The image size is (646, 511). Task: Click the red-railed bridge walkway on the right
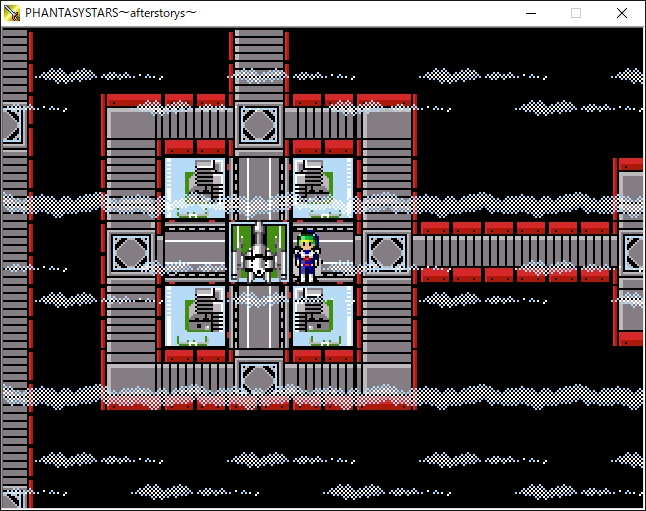tap(515, 250)
